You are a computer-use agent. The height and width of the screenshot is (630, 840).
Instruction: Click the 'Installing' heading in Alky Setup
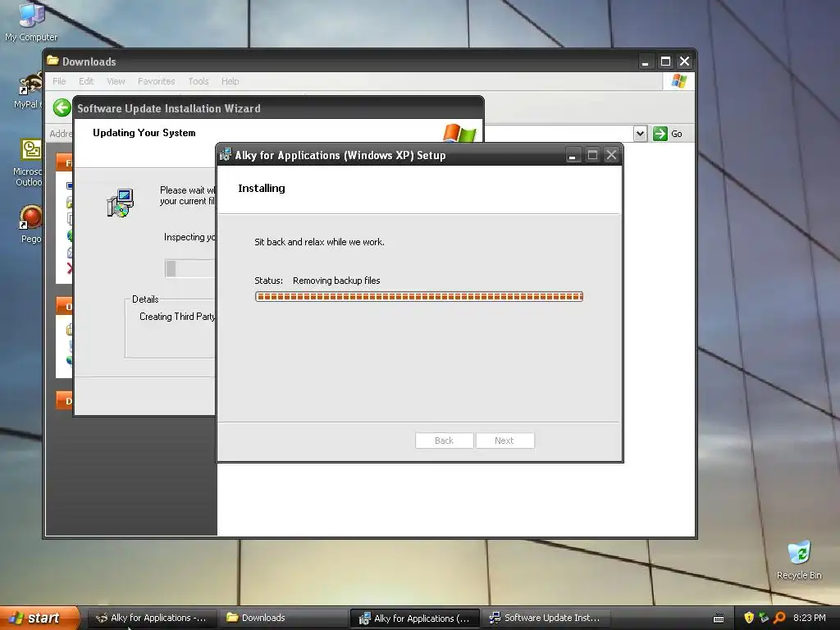pyautogui.click(x=262, y=188)
